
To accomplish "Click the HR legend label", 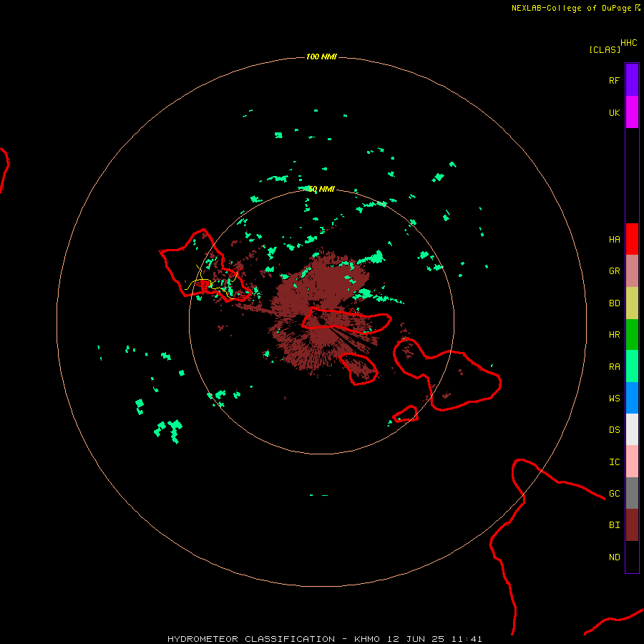I will [x=615, y=335].
